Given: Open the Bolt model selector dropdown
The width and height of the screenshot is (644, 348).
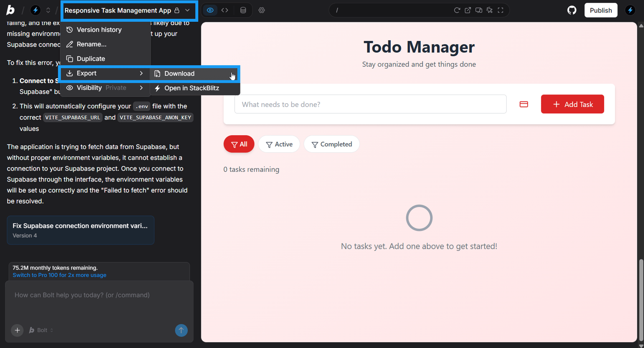Looking at the screenshot, I should 41,330.
